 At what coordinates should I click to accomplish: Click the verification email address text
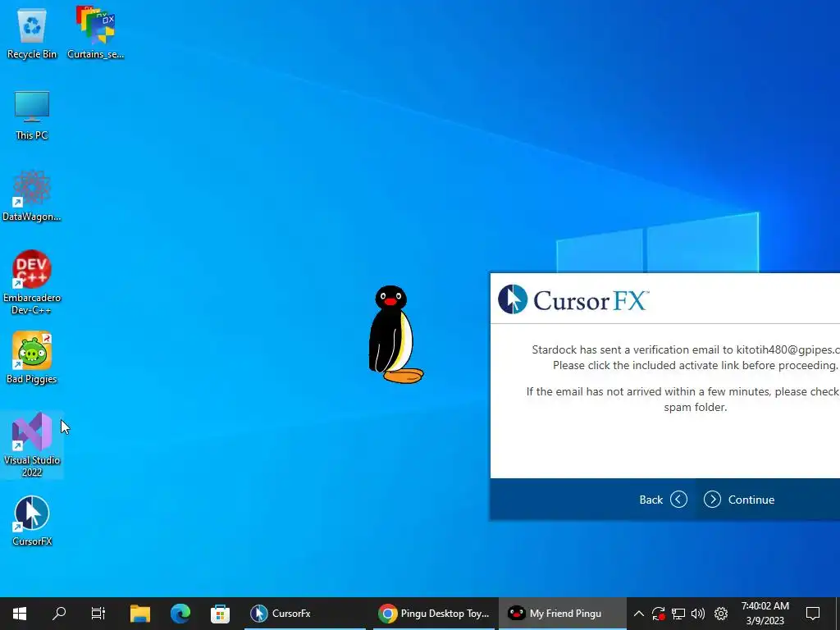[787, 349]
